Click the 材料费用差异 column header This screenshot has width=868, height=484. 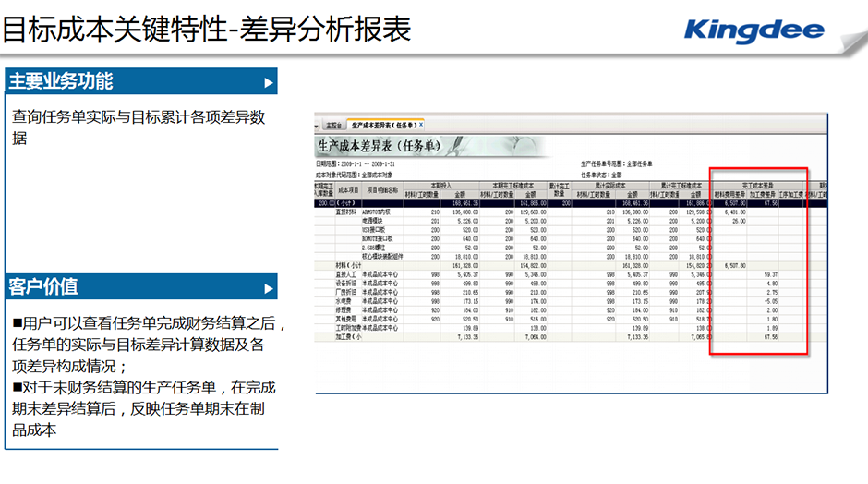[729, 194]
